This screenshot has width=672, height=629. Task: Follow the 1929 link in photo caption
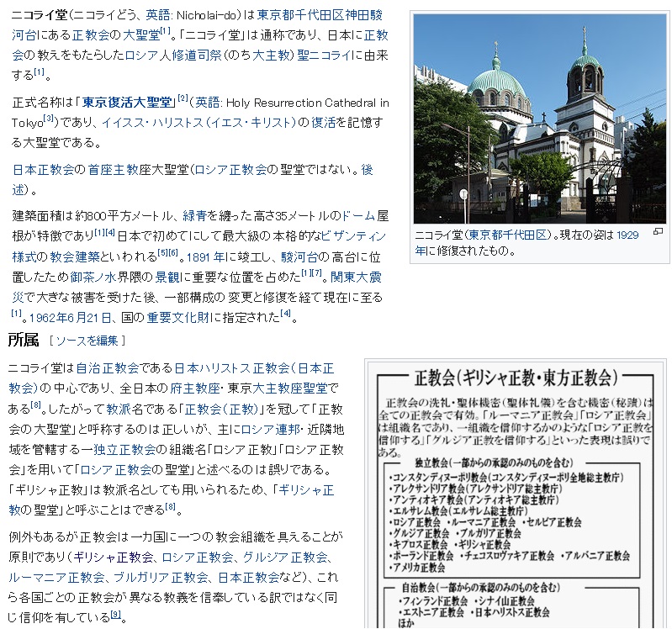pos(628,235)
